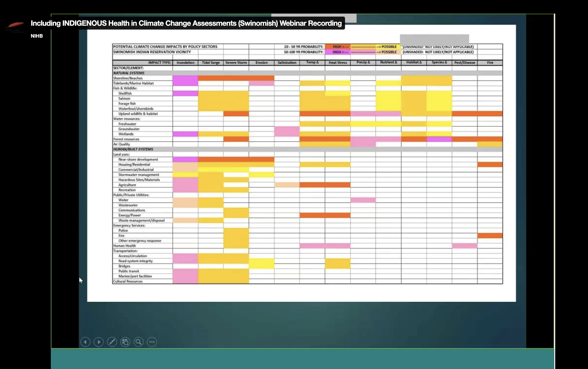Click magenta HIGH legend swatch for 50-100 yr
The height and width of the screenshot is (369, 588).
point(338,52)
